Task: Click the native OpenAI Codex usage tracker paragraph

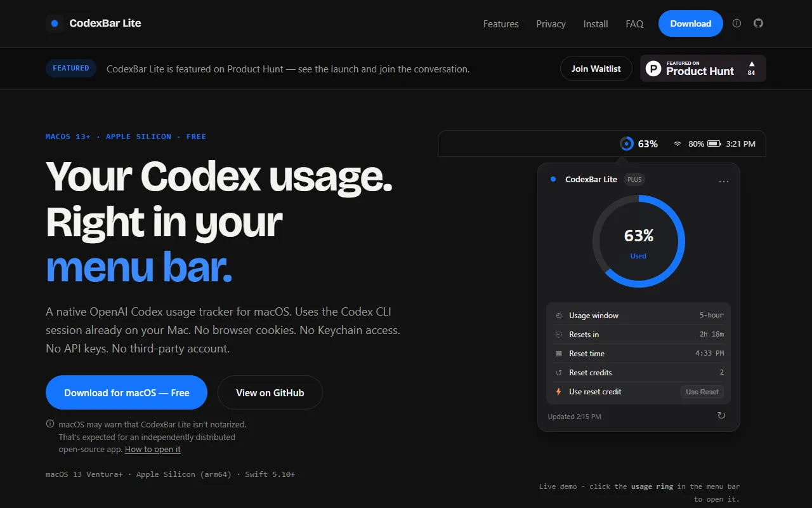Action: pos(223,330)
